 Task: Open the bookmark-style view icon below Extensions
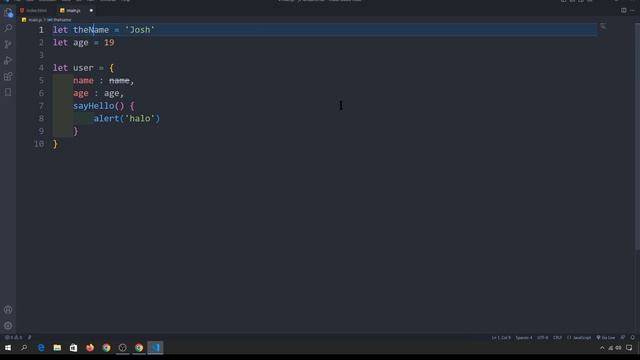click(8, 92)
